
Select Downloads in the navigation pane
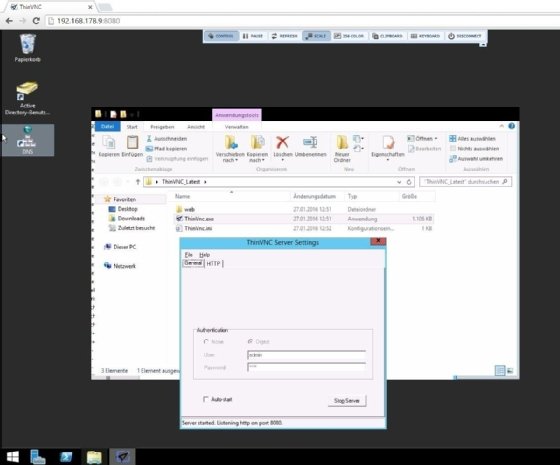click(x=126, y=218)
